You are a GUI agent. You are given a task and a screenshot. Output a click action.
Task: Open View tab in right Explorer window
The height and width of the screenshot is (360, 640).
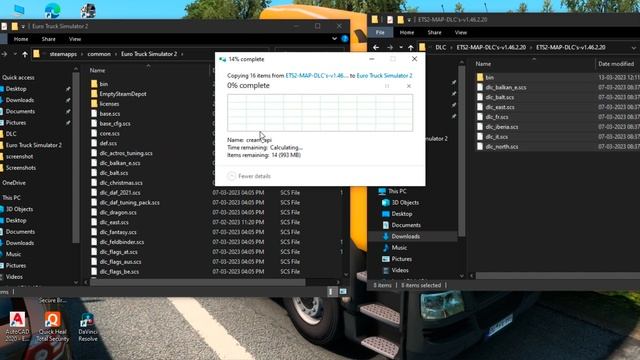[x=461, y=32]
